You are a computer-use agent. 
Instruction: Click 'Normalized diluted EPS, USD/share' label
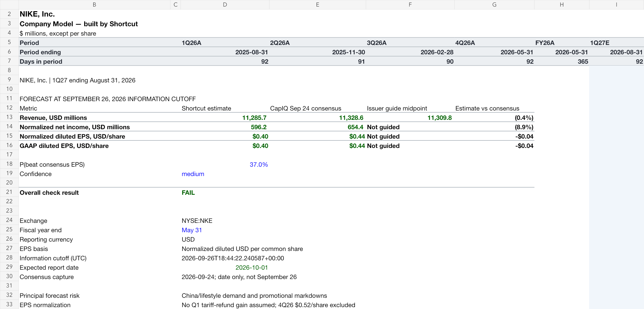[x=72, y=136]
